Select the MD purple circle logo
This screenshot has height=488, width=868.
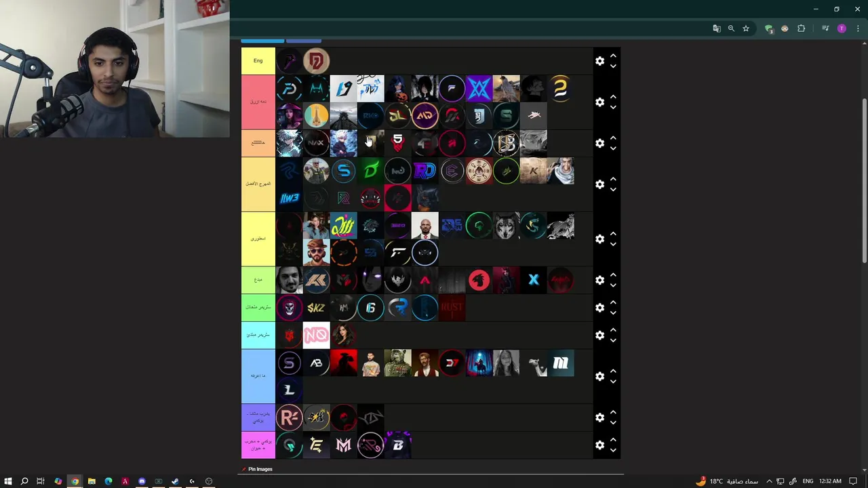425,116
